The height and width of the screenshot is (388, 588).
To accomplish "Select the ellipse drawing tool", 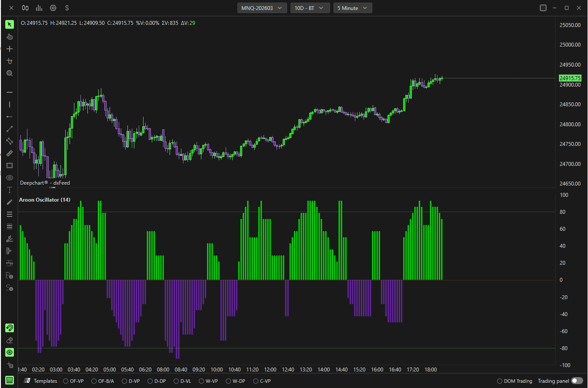I will 10,178.
